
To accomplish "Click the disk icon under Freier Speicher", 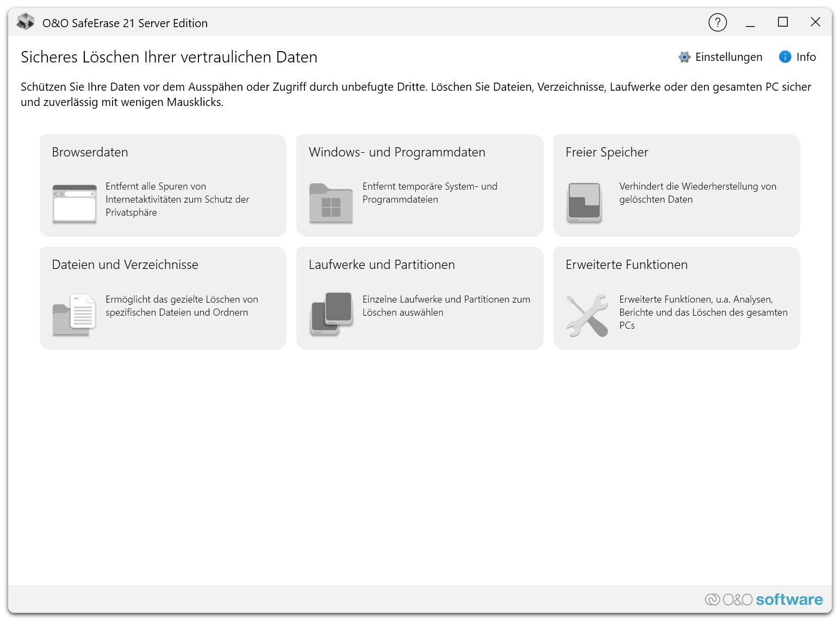I will point(584,203).
